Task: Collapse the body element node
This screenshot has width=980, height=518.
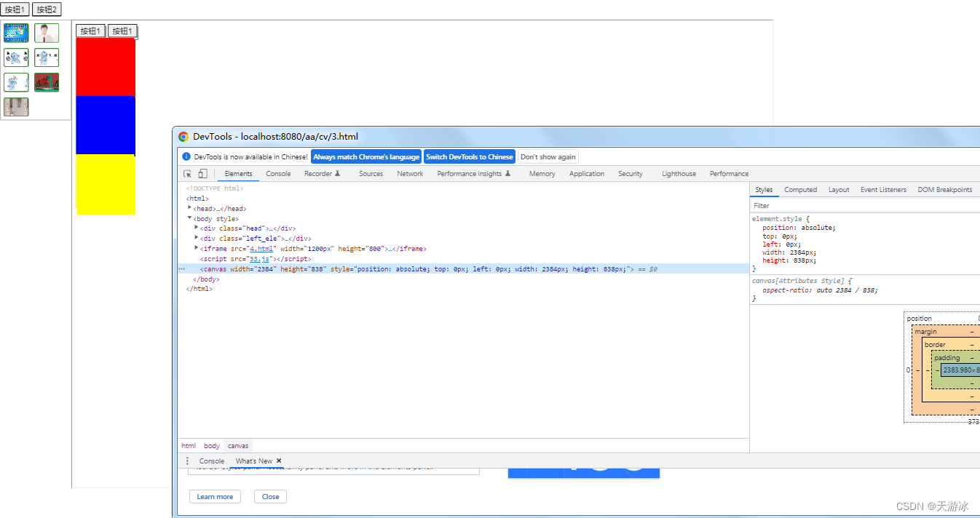Action: click(189, 218)
